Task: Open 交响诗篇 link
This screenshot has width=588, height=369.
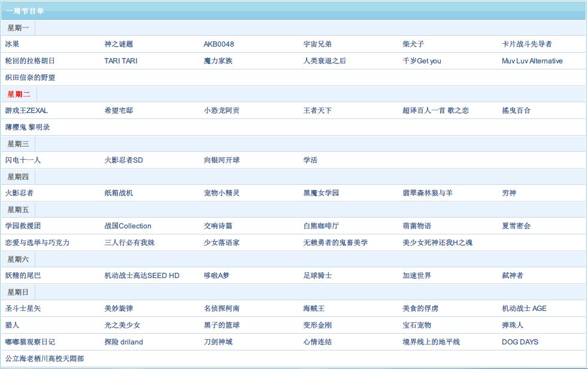Action: (218, 226)
